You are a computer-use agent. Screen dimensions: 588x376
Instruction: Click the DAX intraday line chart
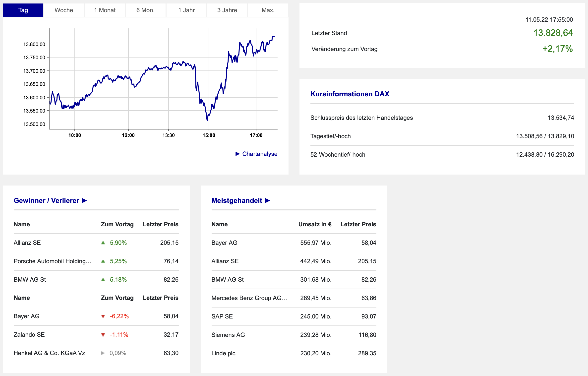(x=163, y=79)
